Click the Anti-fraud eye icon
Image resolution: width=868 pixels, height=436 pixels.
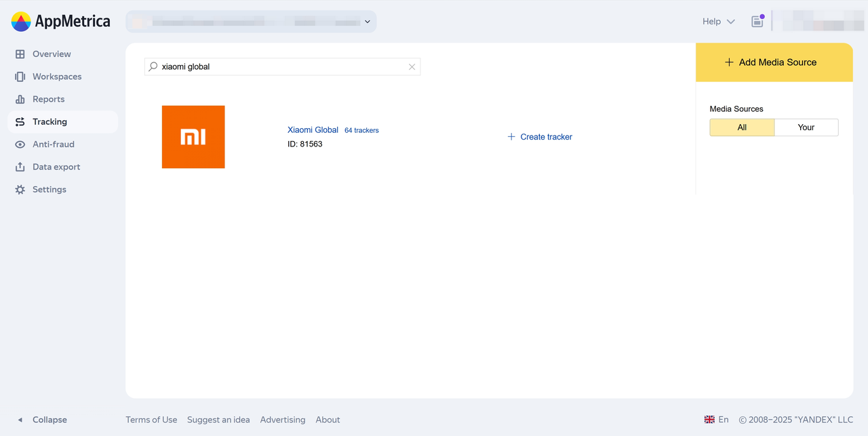pos(20,144)
